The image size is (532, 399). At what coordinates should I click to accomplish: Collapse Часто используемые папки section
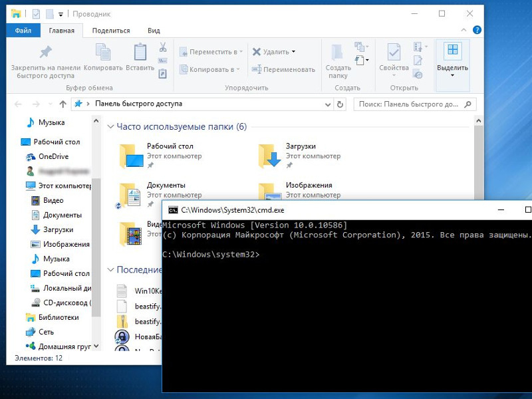coord(110,127)
